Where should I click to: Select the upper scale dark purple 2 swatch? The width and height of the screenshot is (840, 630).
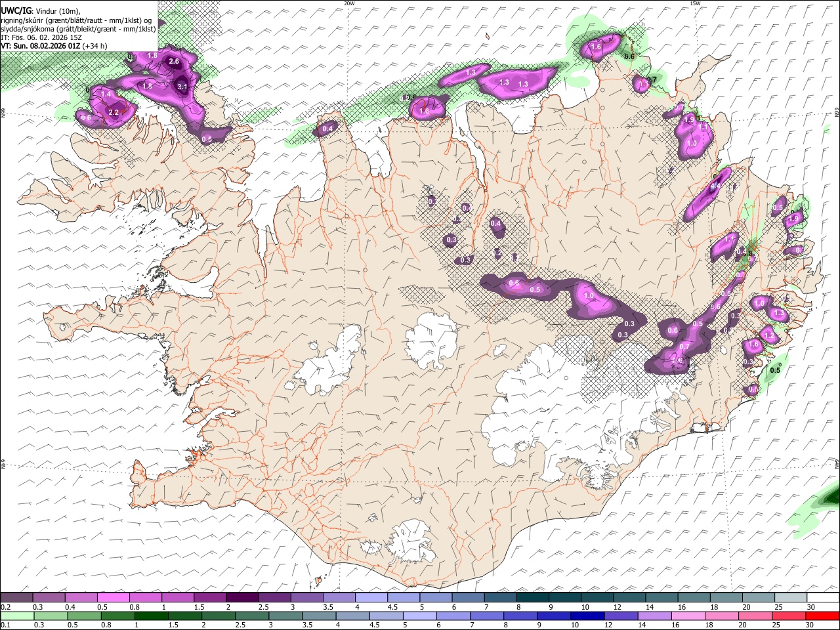click(243, 598)
